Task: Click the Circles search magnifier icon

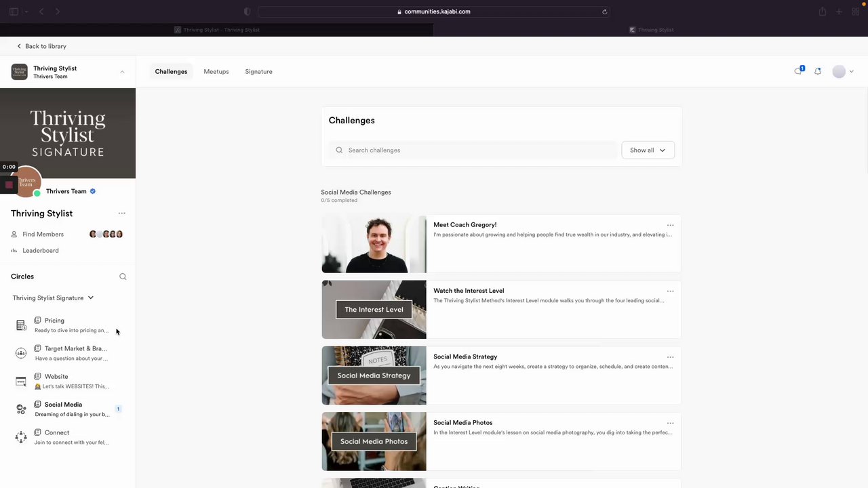Action: (x=123, y=277)
